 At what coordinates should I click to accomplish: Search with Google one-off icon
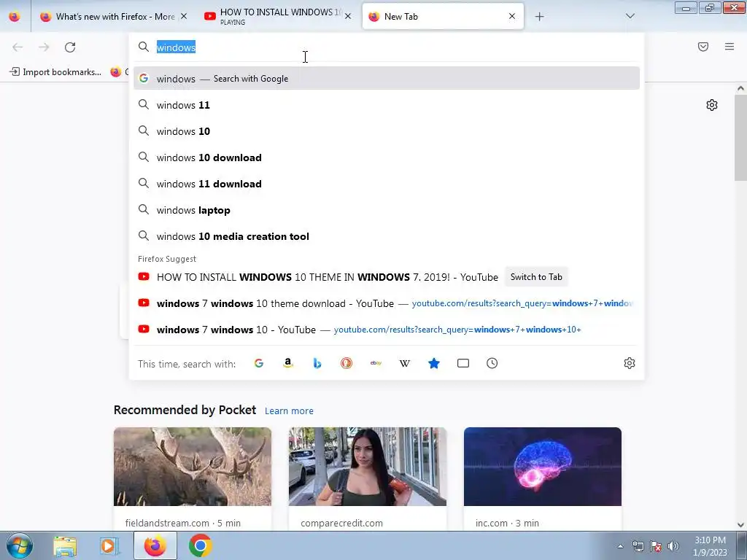259,363
